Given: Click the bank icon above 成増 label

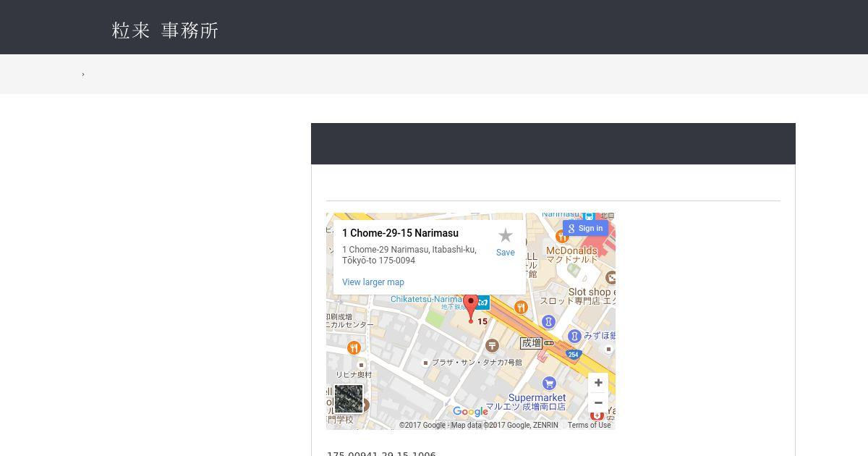Looking at the screenshot, I should click(549, 321).
